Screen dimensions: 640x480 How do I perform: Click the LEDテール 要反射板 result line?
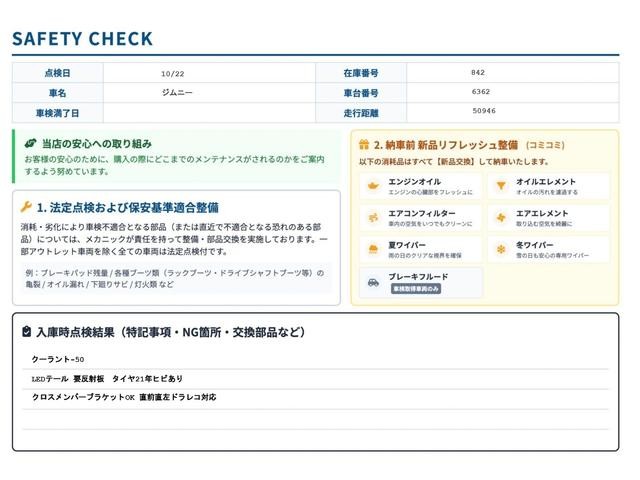107,379
